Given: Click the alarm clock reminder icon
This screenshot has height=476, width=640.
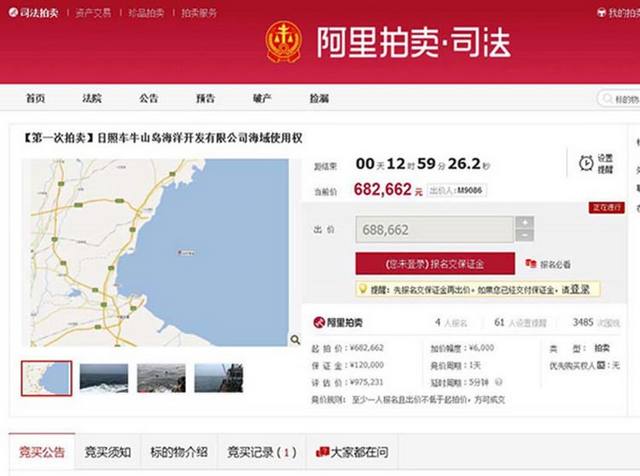Looking at the screenshot, I should tap(586, 163).
